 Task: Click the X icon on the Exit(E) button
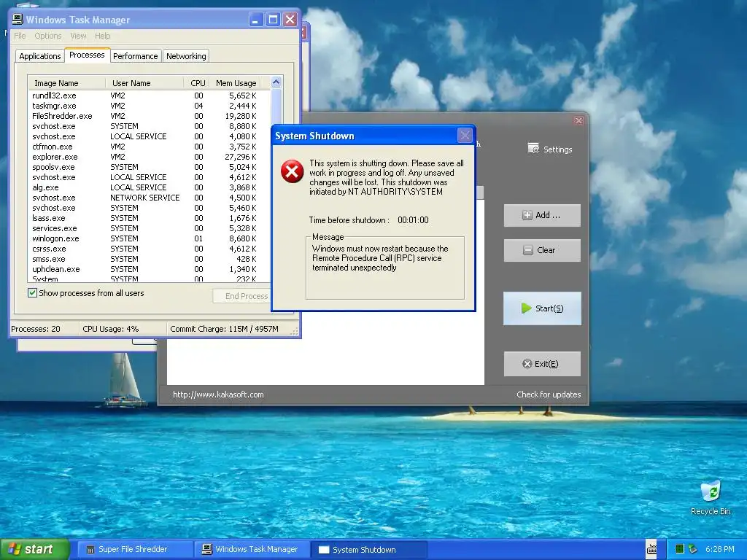[527, 364]
